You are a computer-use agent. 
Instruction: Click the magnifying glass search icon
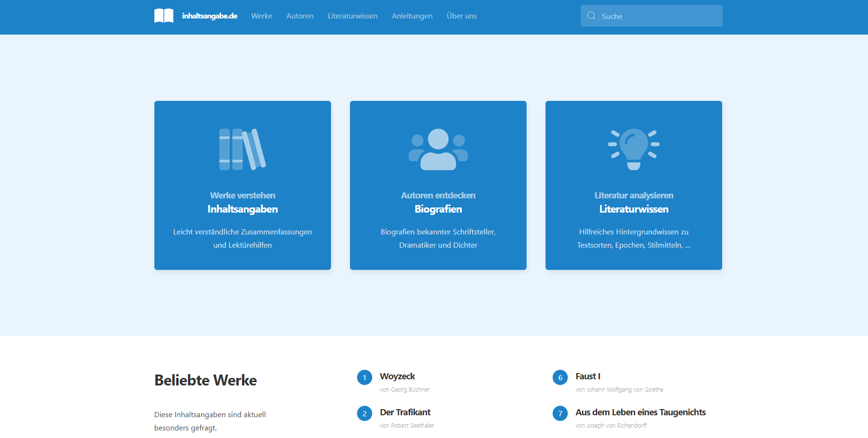coord(591,16)
